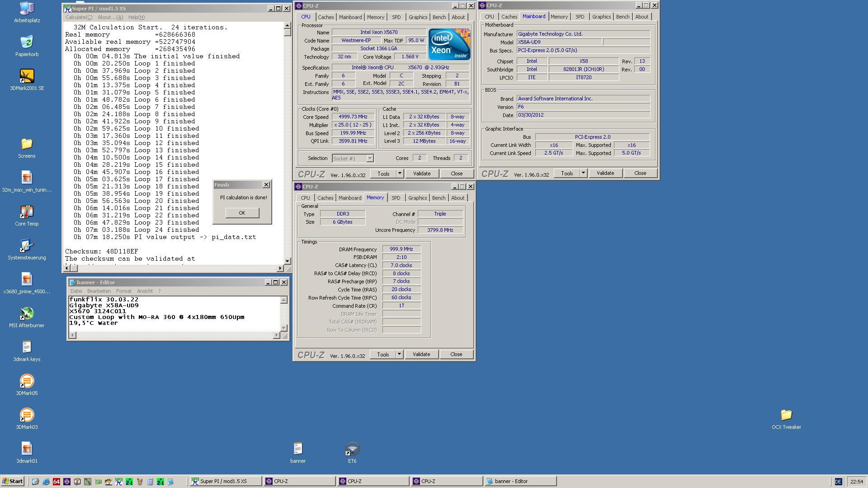The height and width of the screenshot is (488, 868).
Task: Click Validate in CPU-Z CPU window
Action: pos(422,174)
